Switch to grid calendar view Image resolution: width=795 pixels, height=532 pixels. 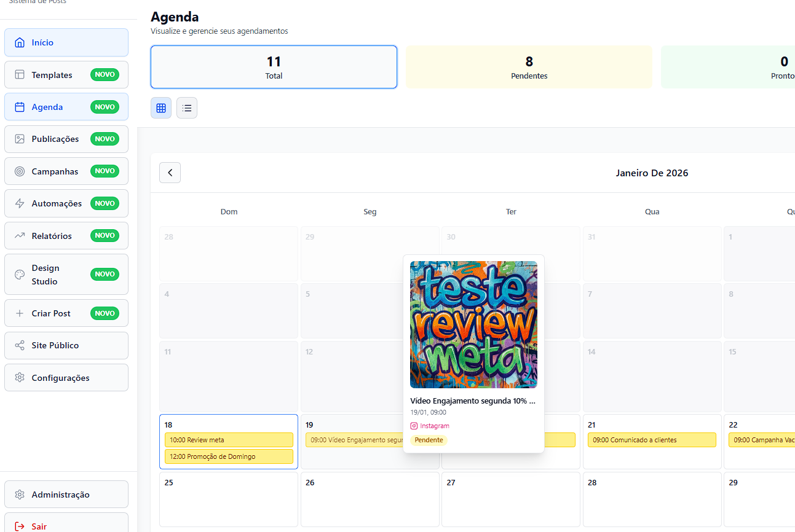[161, 108]
